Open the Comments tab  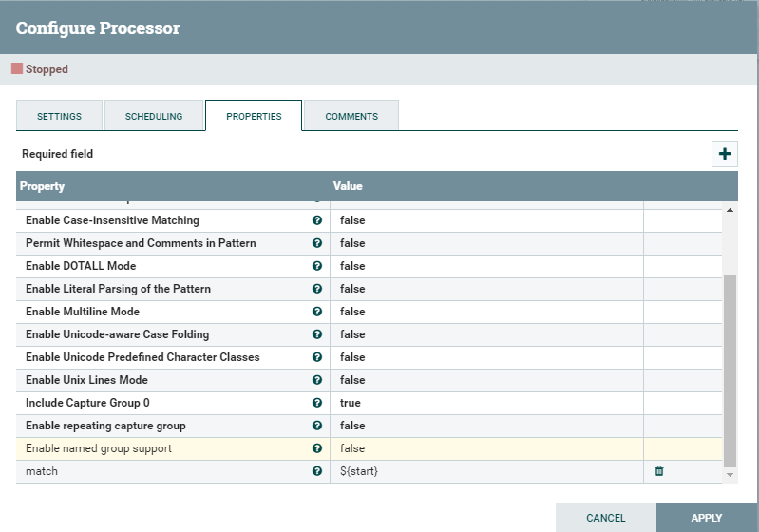351,116
